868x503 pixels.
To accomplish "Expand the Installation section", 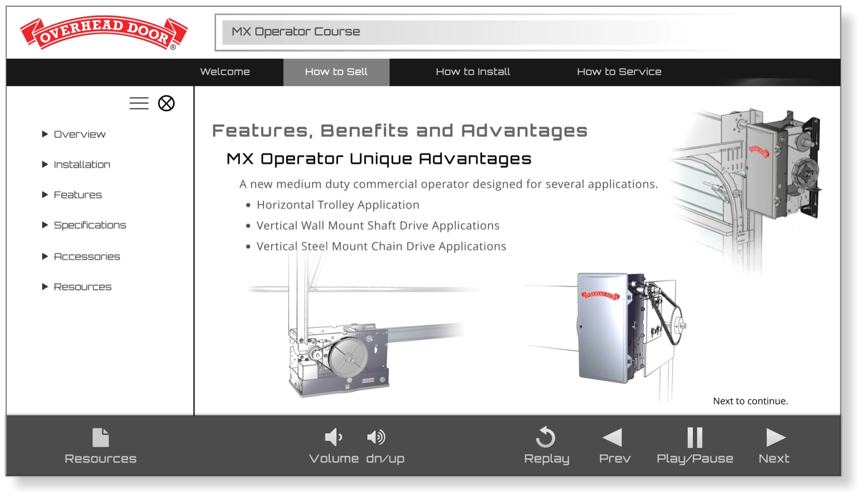I will point(81,165).
